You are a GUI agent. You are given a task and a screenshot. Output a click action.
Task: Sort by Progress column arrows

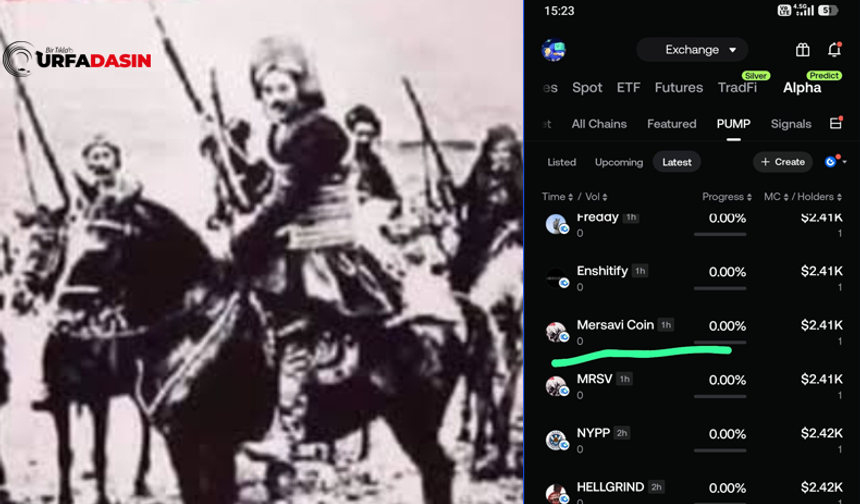coord(749,197)
